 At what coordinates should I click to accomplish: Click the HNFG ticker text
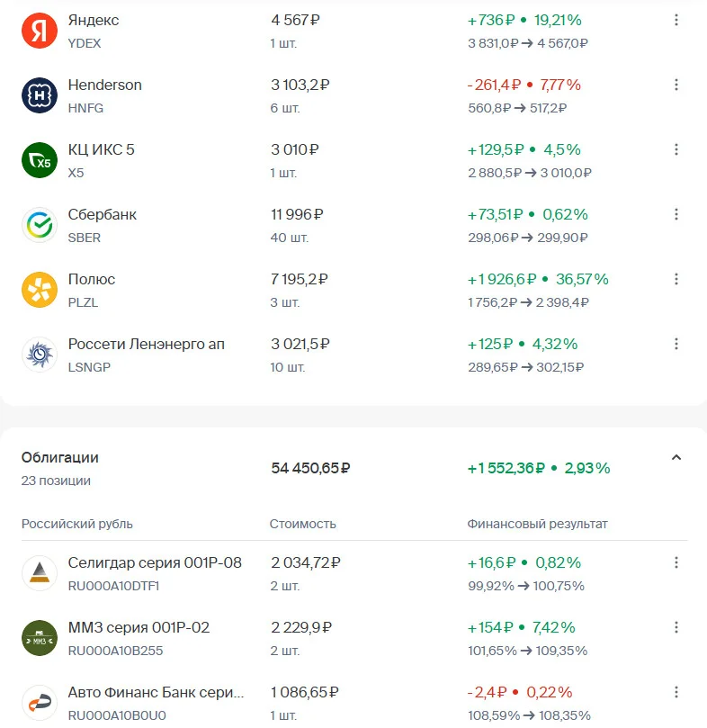85,108
